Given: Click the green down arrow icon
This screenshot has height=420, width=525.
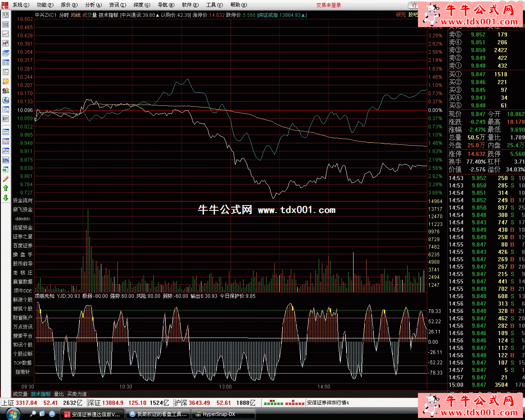Looking at the screenshot, I should tap(6, 198).
